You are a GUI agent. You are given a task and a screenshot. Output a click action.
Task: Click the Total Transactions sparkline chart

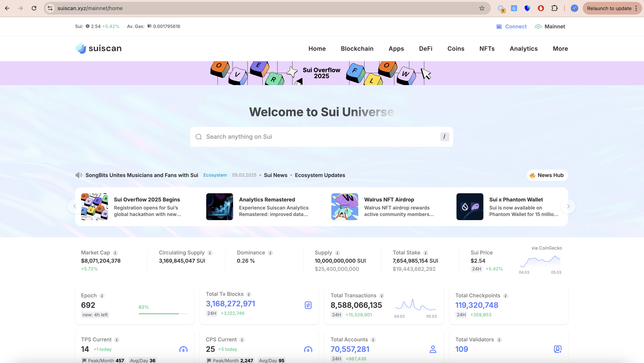(x=415, y=305)
